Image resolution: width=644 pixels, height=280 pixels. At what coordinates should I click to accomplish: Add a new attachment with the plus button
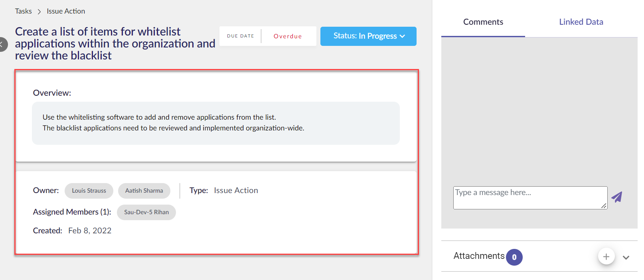tap(606, 256)
